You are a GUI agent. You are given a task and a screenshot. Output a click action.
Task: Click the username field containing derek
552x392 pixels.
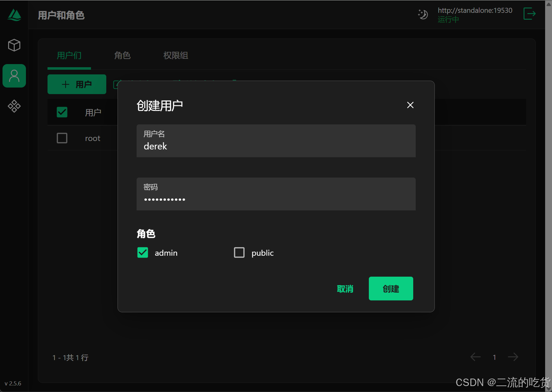pos(276,144)
